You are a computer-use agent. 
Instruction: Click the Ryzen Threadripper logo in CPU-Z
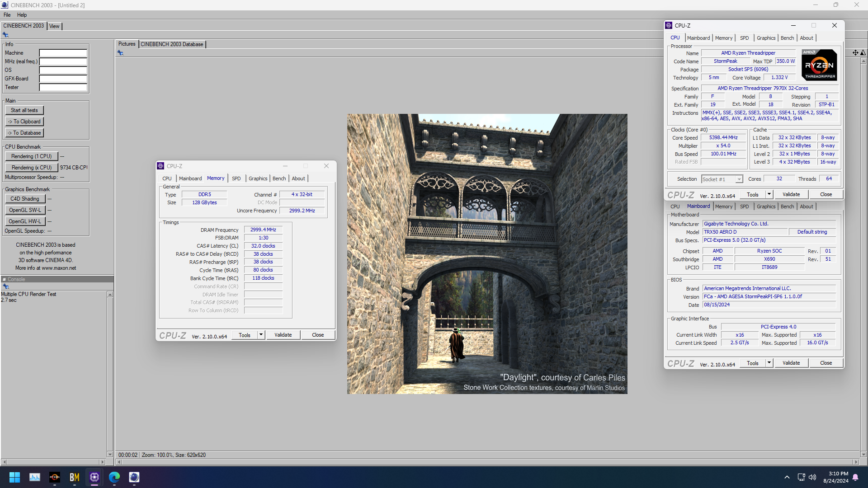tap(819, 65)
